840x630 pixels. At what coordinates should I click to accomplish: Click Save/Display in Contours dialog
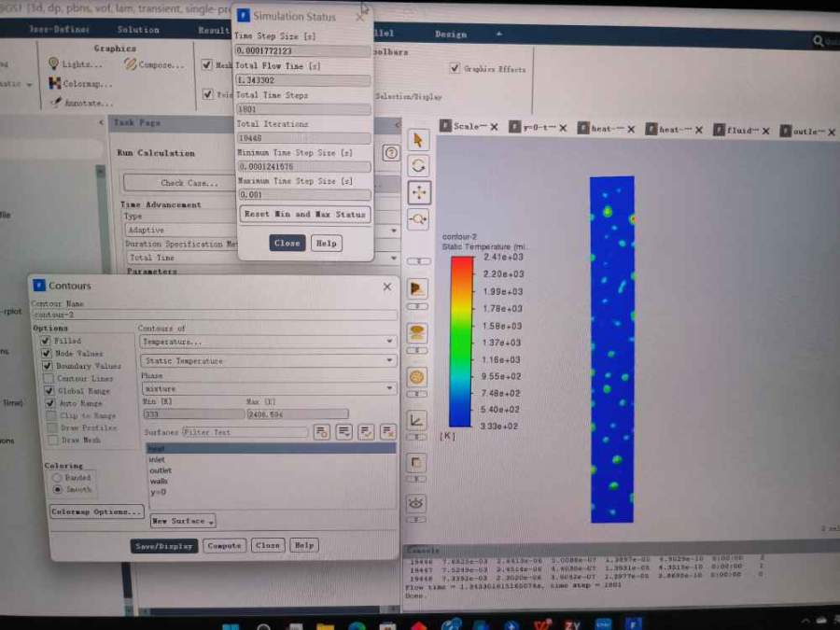tap(164, 546)
